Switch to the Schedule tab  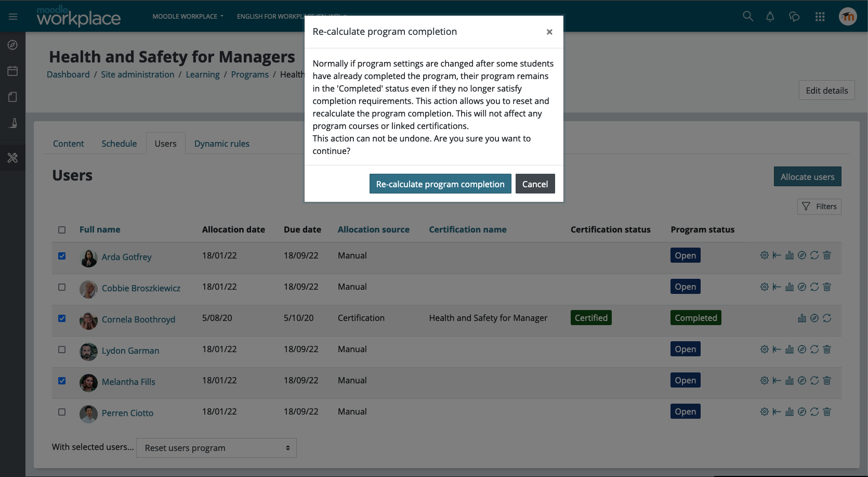119,144
